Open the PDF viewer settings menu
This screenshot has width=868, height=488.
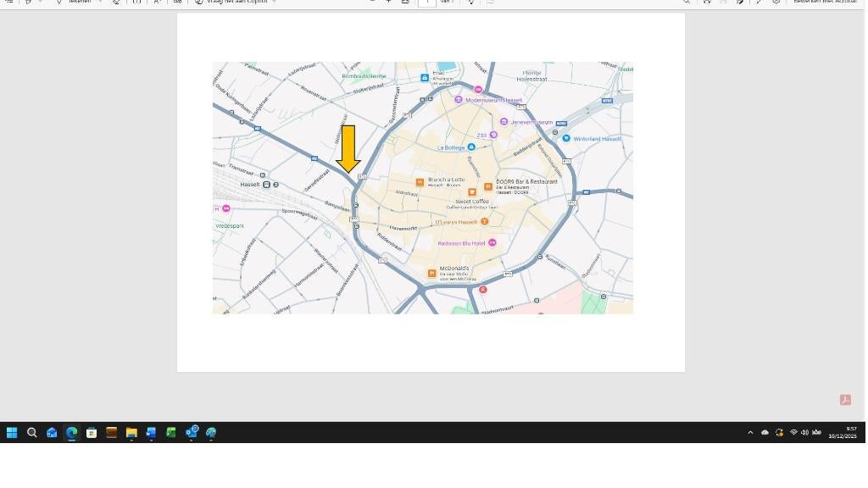tap(775, 3)
